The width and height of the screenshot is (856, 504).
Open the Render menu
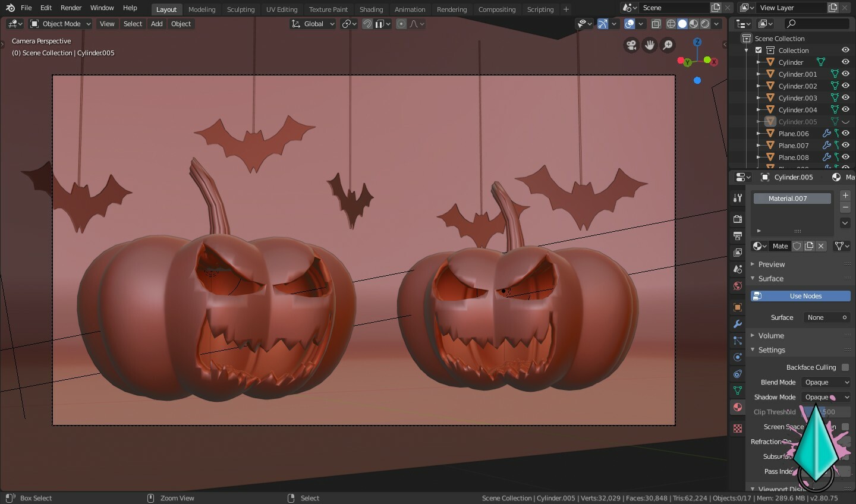[71, 8]
